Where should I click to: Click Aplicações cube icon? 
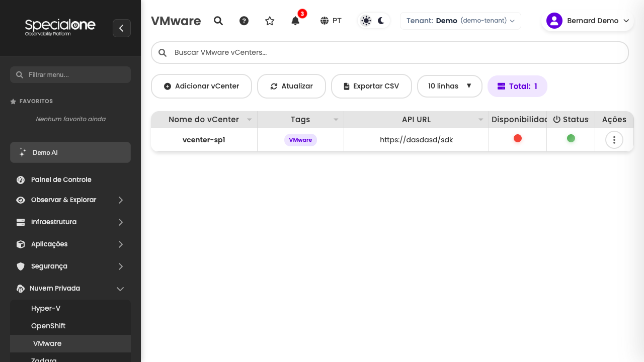(21, 244)
